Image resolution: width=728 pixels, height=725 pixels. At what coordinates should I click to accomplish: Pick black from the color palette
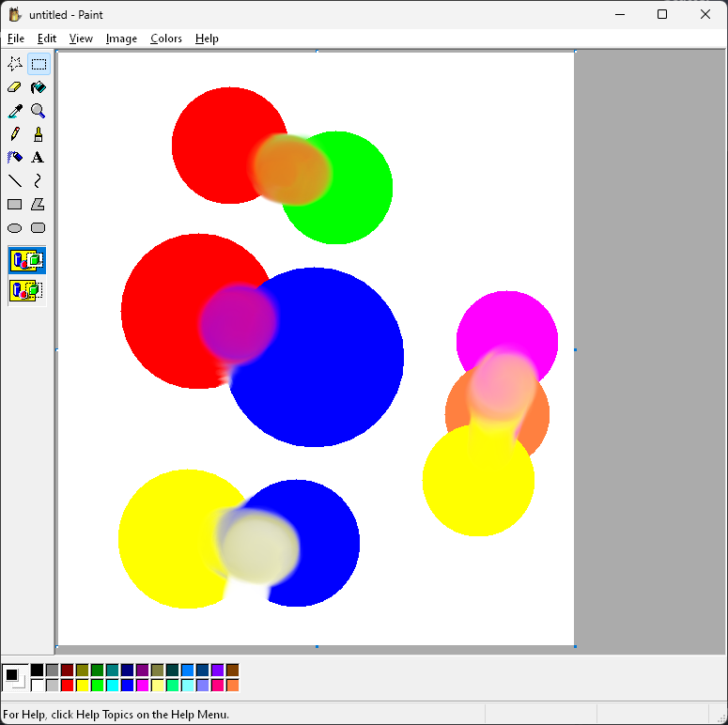(x=38, y=671)
